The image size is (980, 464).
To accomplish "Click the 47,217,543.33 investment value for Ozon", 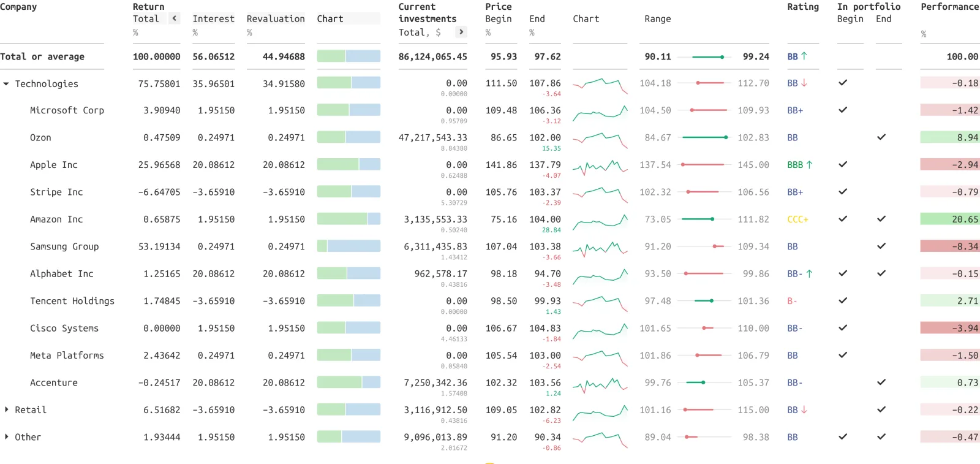I will [x=433, y=138].
